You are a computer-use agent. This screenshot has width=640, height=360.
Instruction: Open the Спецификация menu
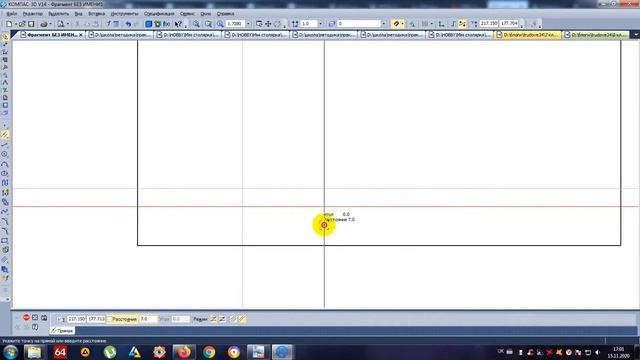tap(159, 14)
